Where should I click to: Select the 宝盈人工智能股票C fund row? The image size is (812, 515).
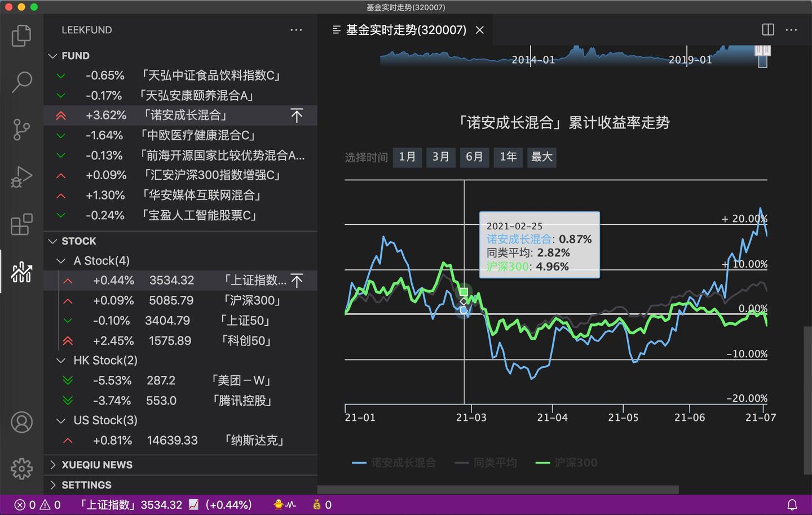[x=180, y=216]
